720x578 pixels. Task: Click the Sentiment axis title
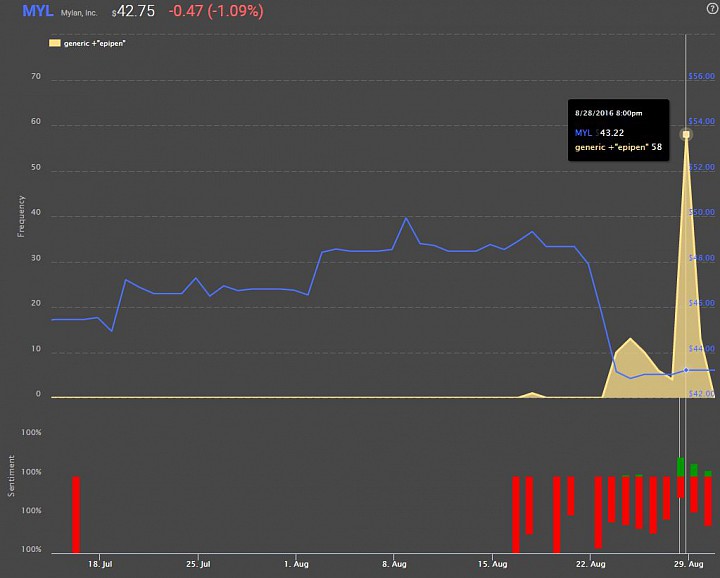[11, 476]
